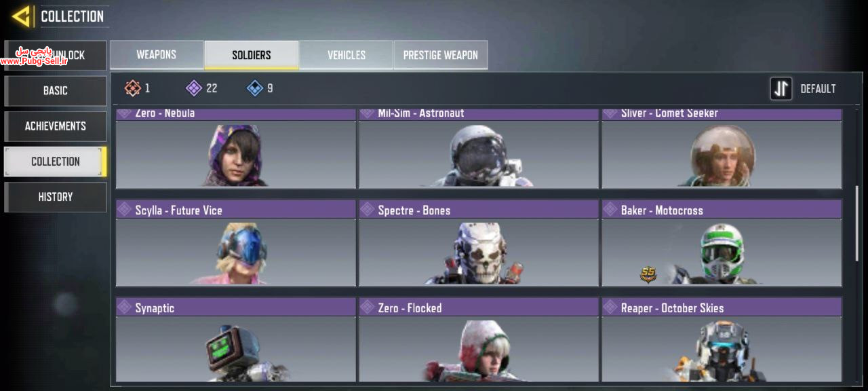Click the level 55 badge on Baker
868x391 pixels.
coord(648,274)
